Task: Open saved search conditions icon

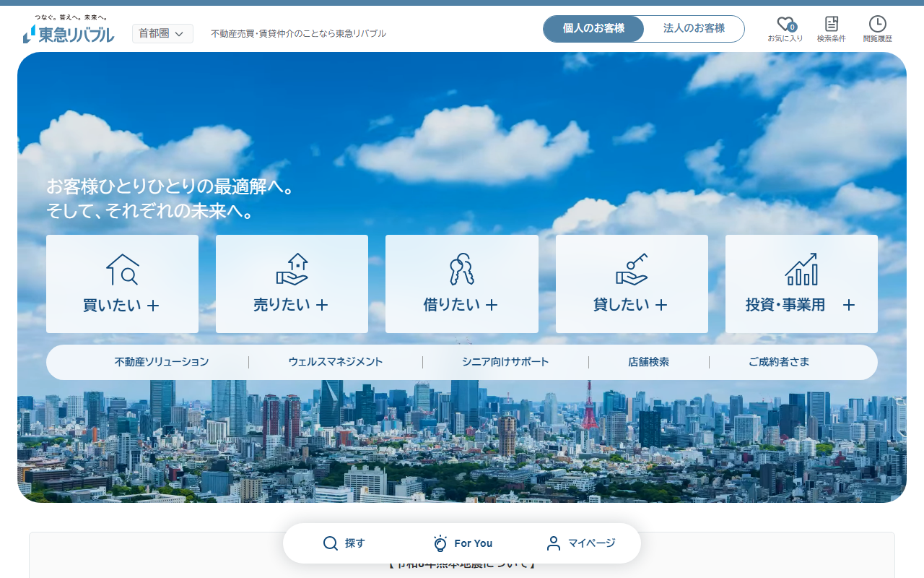Action: (832, 24)
